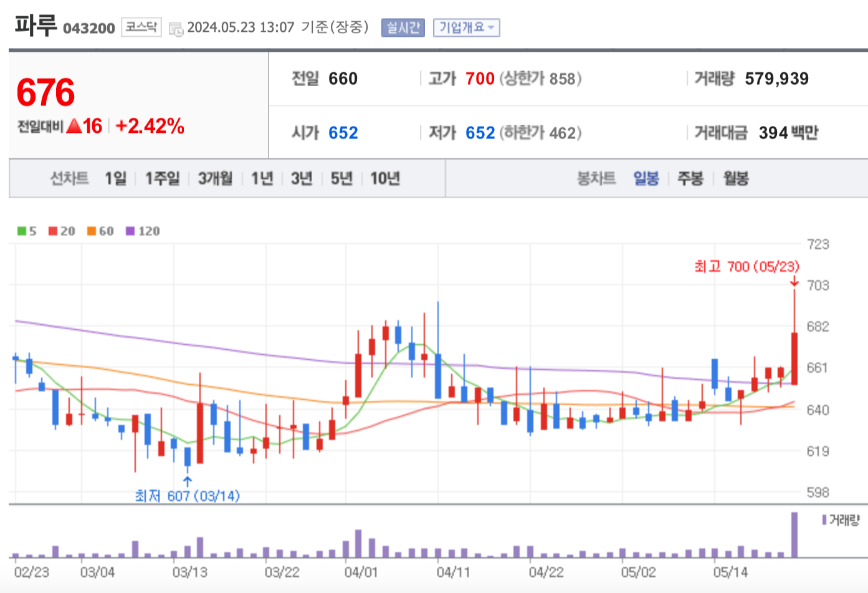This screenshot has height=593, width=868.
Task: Select the 3개월 line chart tab
Action: click(x=215, y=178)
